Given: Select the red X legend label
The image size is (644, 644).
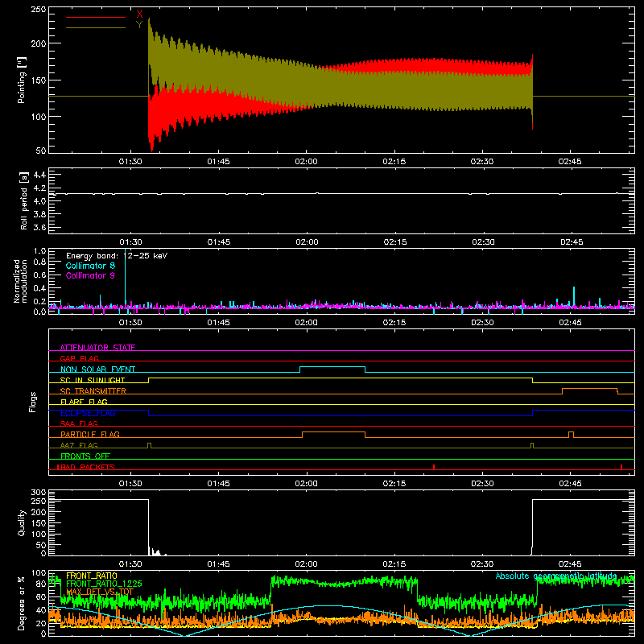Looking at the screenshot, I should click(139, 14).
